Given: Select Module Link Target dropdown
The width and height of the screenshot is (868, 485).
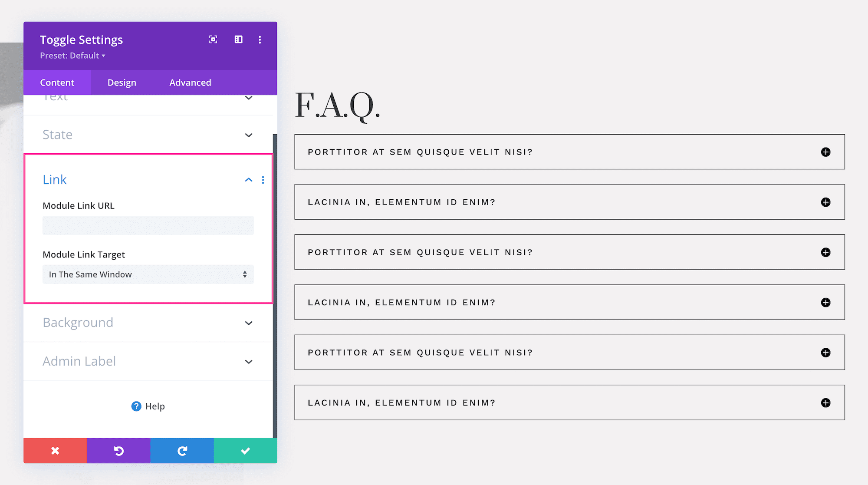Looking at the screenshot, I should tap(147, 274).
